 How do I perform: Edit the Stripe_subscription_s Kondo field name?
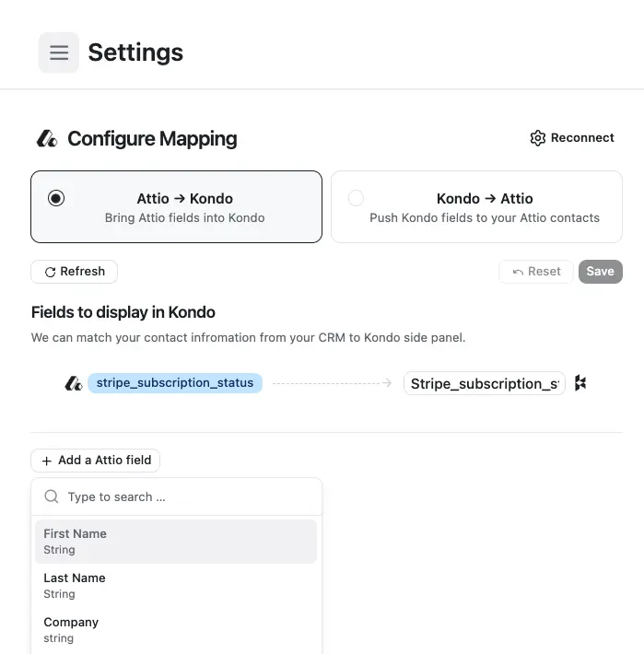(485, 383)
